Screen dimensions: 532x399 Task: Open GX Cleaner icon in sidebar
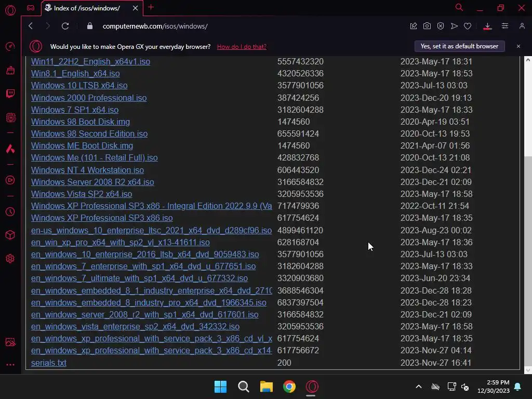(x=10, y=70)
